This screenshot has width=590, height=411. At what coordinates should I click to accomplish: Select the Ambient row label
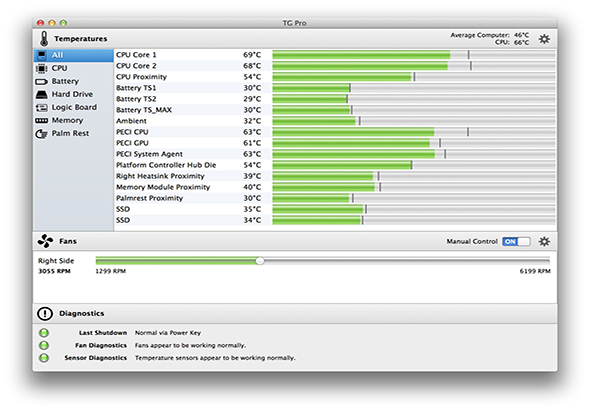[x=131, y=121]
